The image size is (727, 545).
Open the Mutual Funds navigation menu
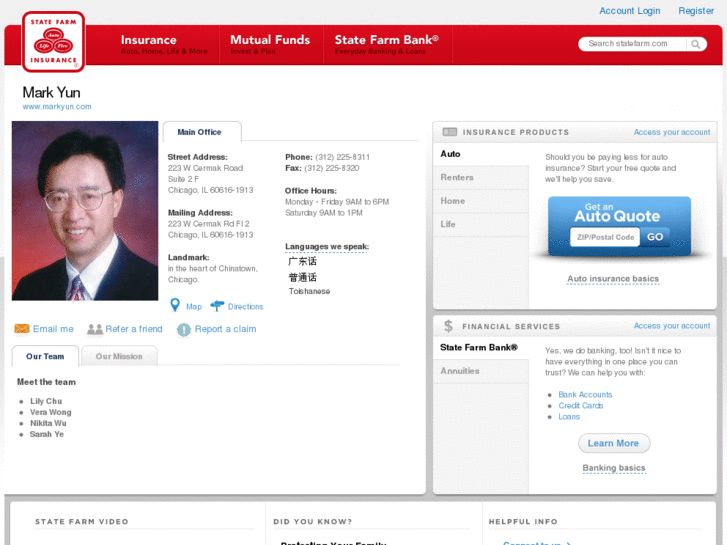(x=270, y=45)
